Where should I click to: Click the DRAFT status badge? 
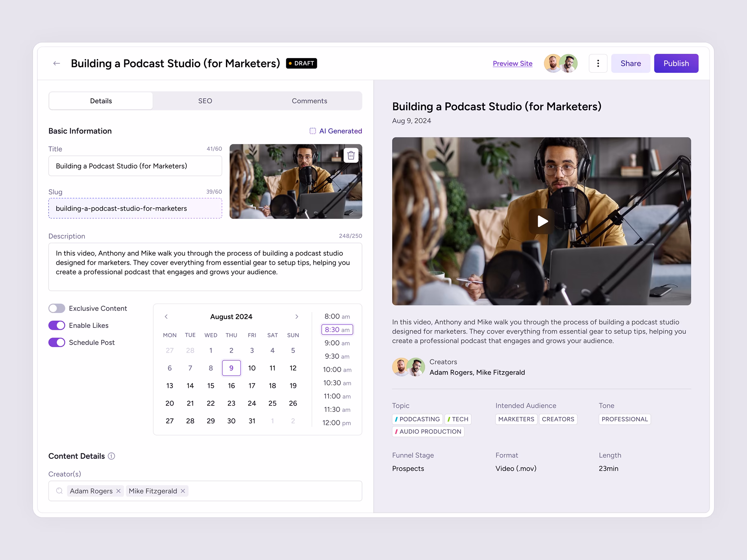click(301, 63)
